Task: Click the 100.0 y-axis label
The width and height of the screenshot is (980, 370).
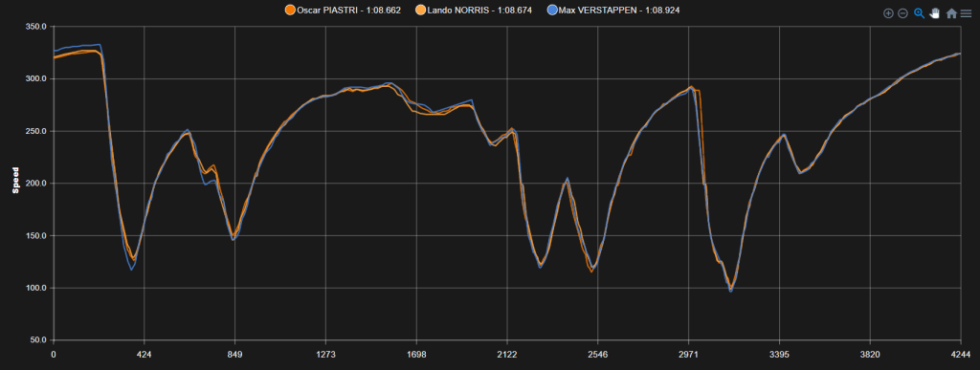Action: 35,289
